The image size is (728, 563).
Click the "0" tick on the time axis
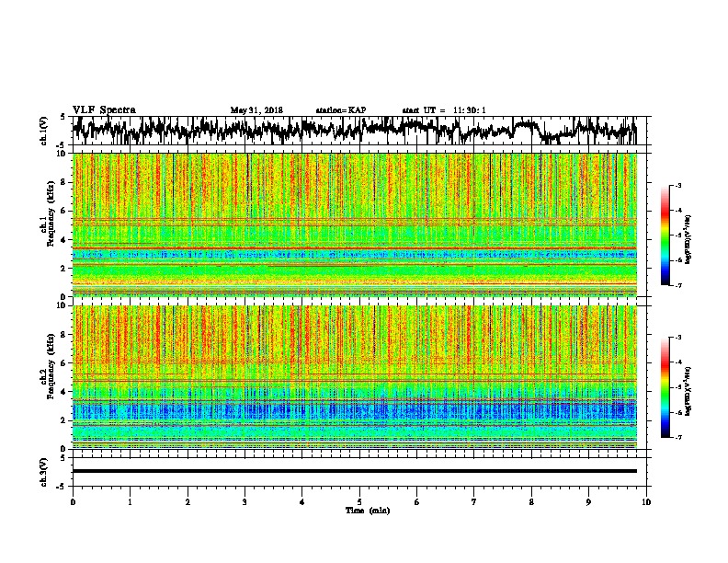pyautogui.click(x=73, y=502)
